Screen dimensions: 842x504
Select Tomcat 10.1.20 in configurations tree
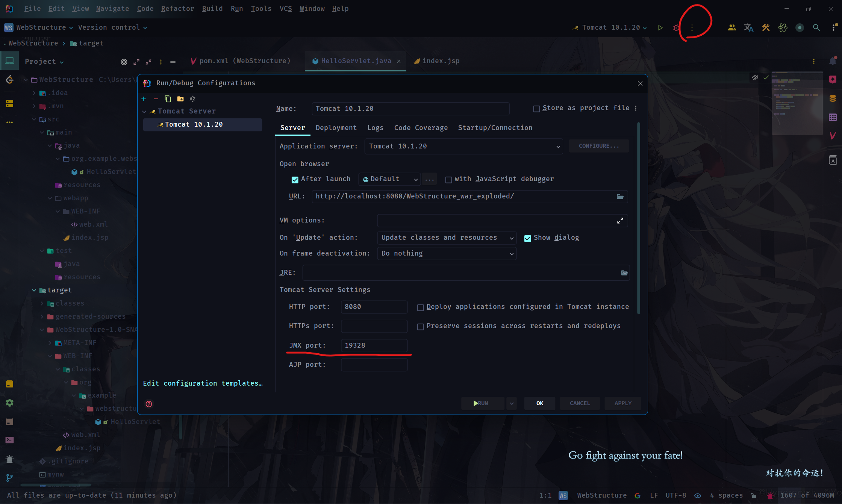pos(202,124)
